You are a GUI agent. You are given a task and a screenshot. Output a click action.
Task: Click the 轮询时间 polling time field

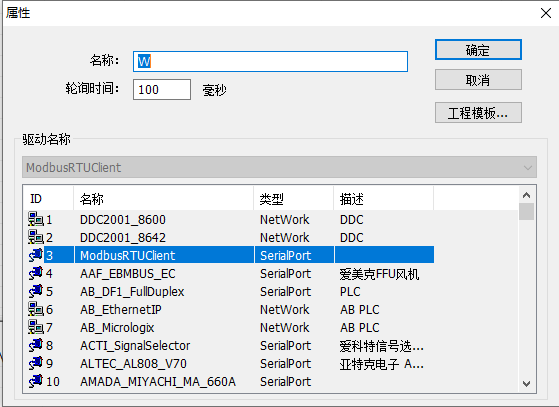click(x=162, y=89)
